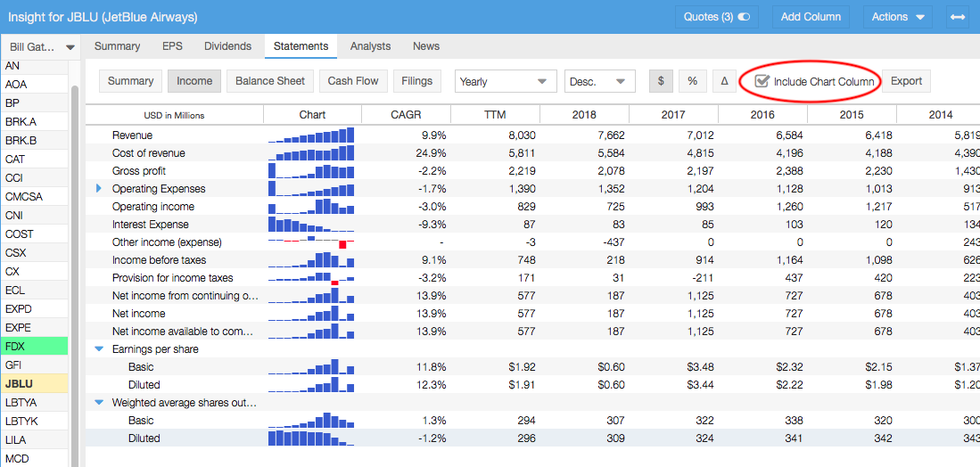The height and width of the screenshot is (467, 980).
Task: Click Basic EPS TTM value $1.92
Action: pyautogui.click(x=522, y=367)
